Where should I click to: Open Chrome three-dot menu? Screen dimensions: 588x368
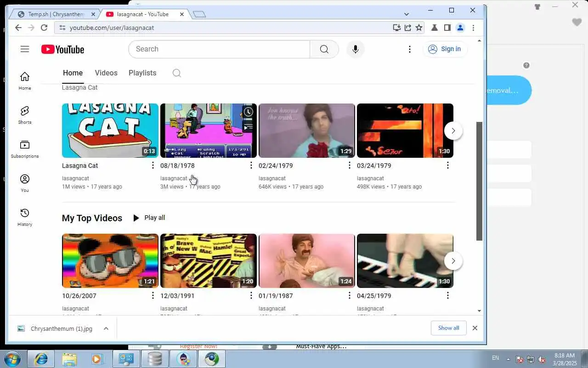(x=473, y=28)
